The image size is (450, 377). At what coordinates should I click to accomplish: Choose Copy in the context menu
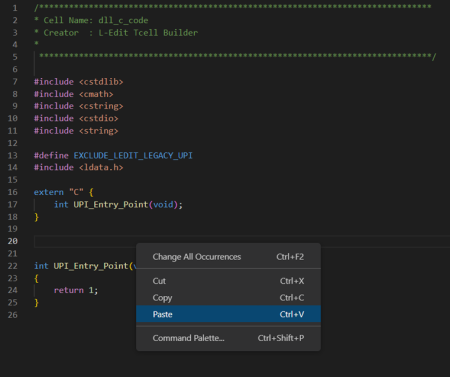tap(228, 298)
